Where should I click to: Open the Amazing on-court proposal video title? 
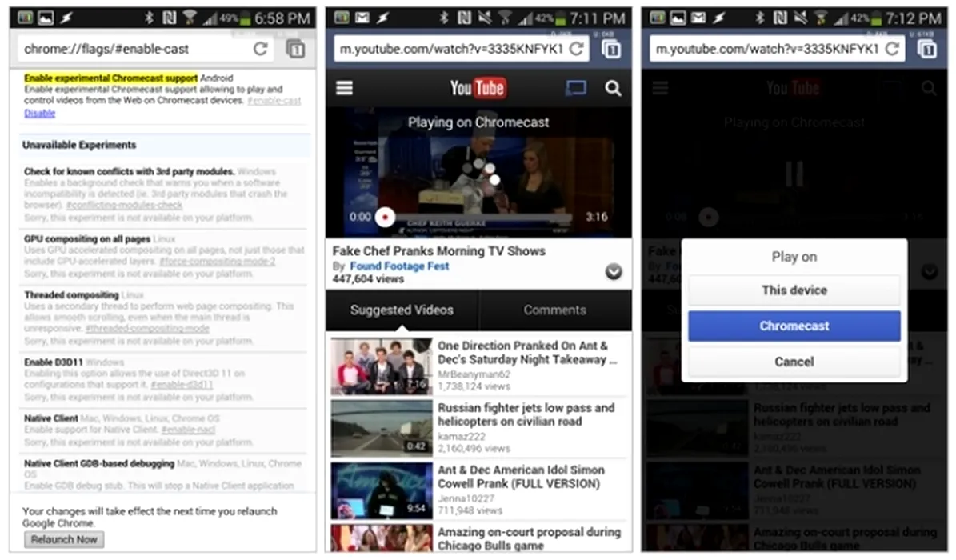(x=530, y=538)
